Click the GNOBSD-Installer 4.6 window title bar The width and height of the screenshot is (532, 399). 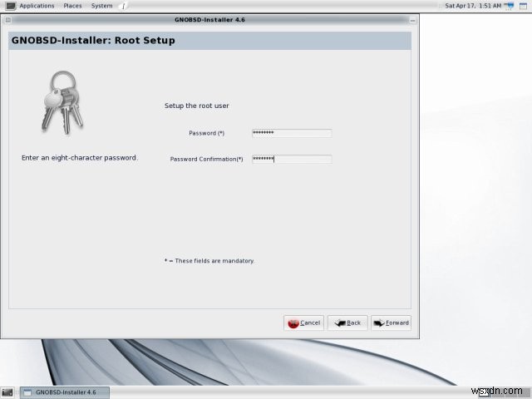(x=209, y=20)
